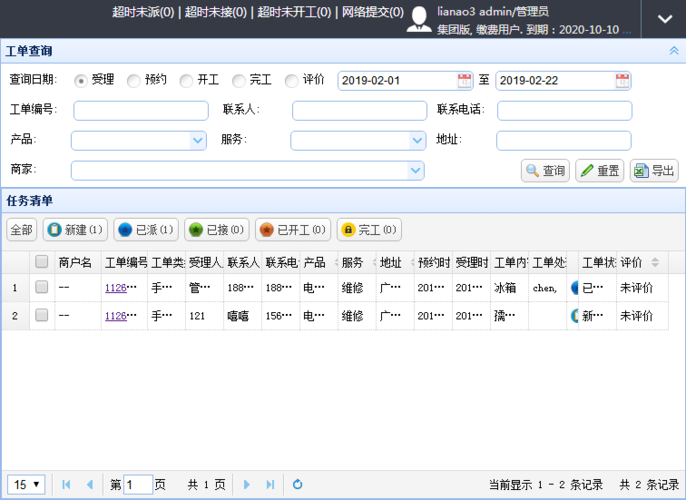The width and height of the screenshot is (686, 500).
Task: Filter by 完工 (0) status
Action: click(x=369, y=230)
